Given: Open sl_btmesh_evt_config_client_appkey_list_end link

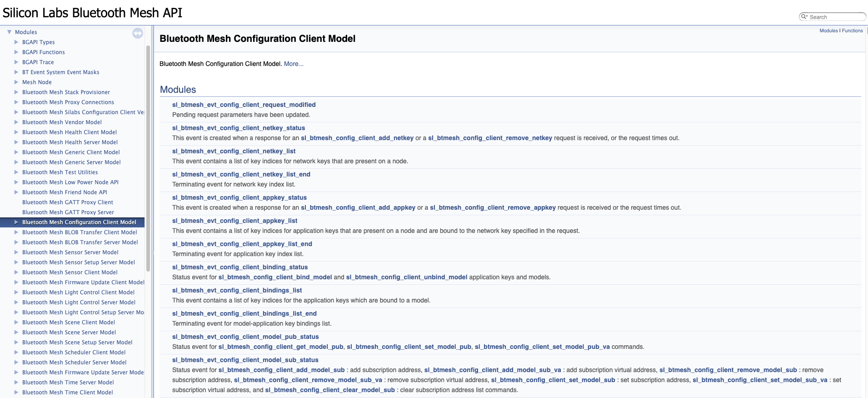Looking at the screenshot, I should [242, 244].
